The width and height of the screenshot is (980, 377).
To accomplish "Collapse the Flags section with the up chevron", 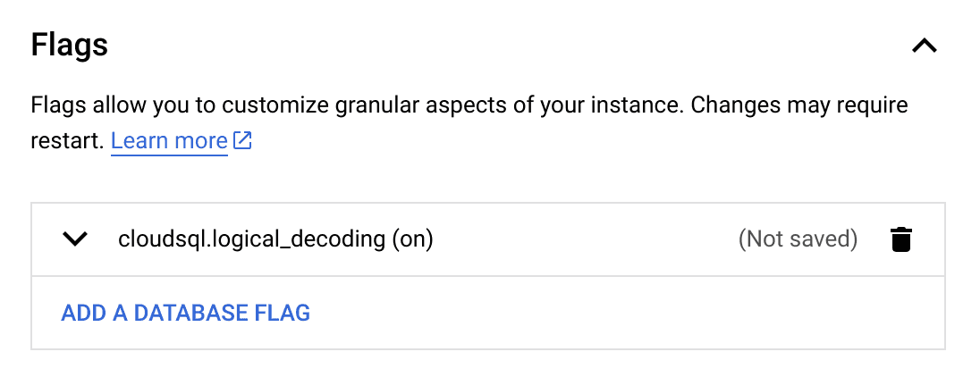I will [924, 46].
